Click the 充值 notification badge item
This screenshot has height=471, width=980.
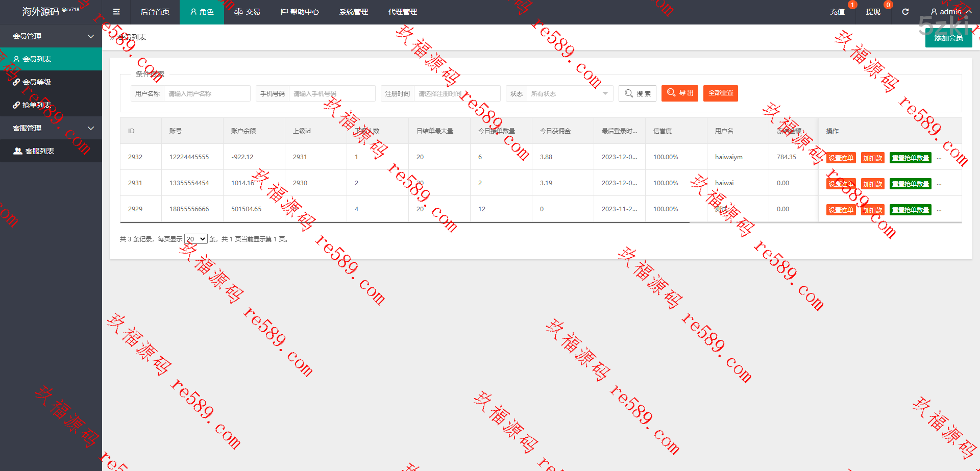pyautogui.click(x=838, y=12)
